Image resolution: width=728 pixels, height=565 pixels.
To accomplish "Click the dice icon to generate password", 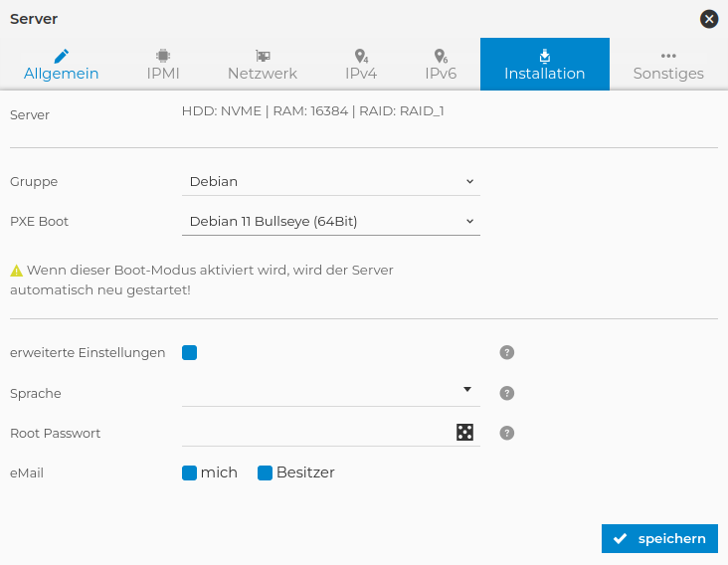I will click(464, 432).
